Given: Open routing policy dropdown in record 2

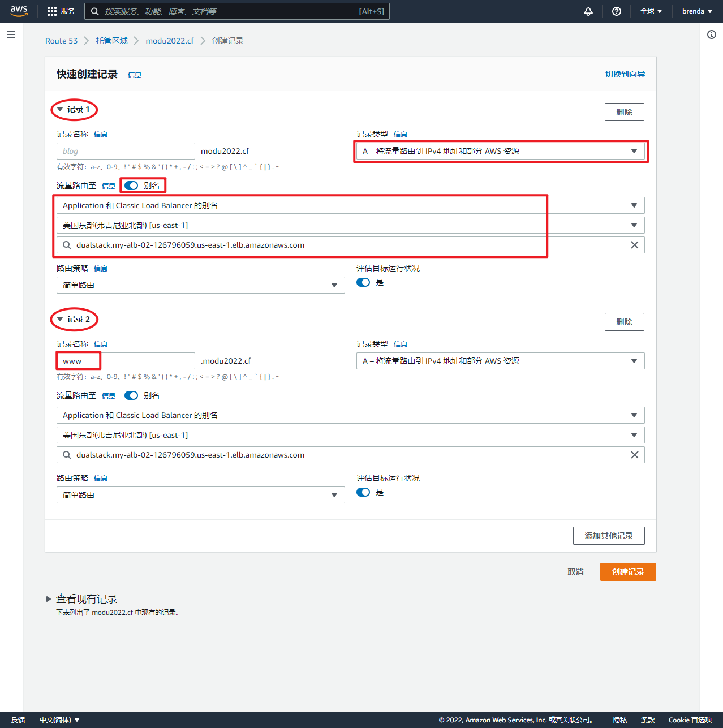Looking at the screenshot, I should [201, 495].
